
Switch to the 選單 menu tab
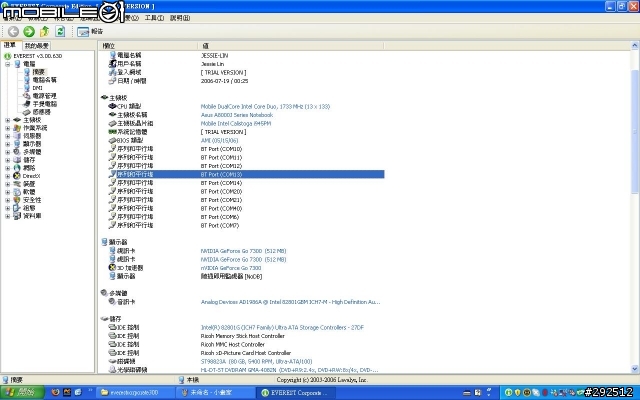9,45
